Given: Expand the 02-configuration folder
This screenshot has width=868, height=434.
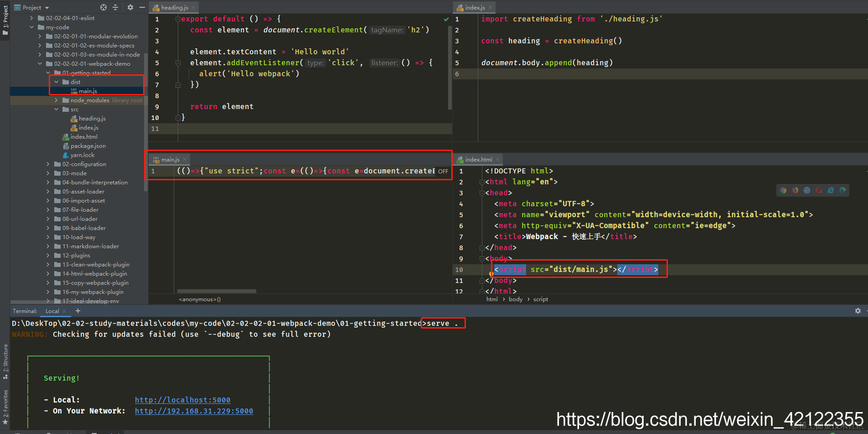Looking at the screenshot, I should [48, 164].
